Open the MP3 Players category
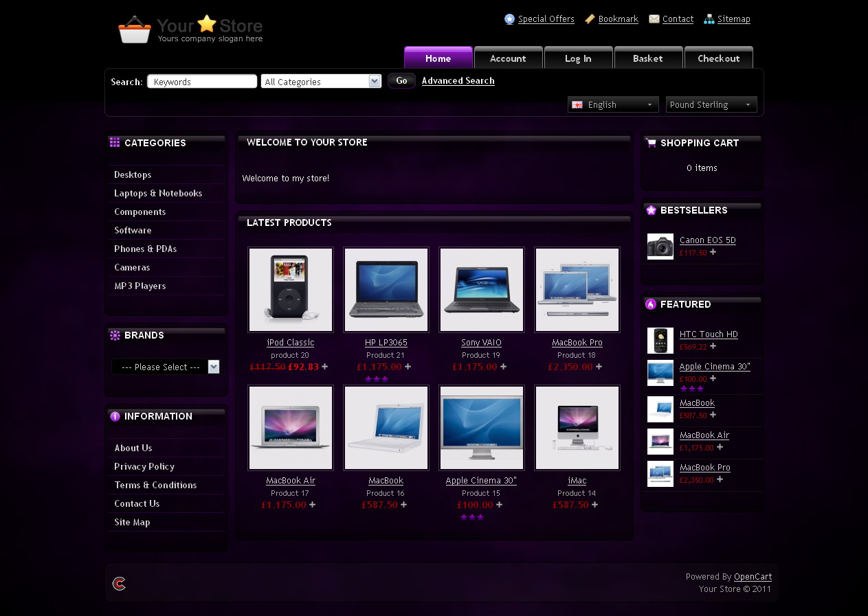 tap(140, 286)
